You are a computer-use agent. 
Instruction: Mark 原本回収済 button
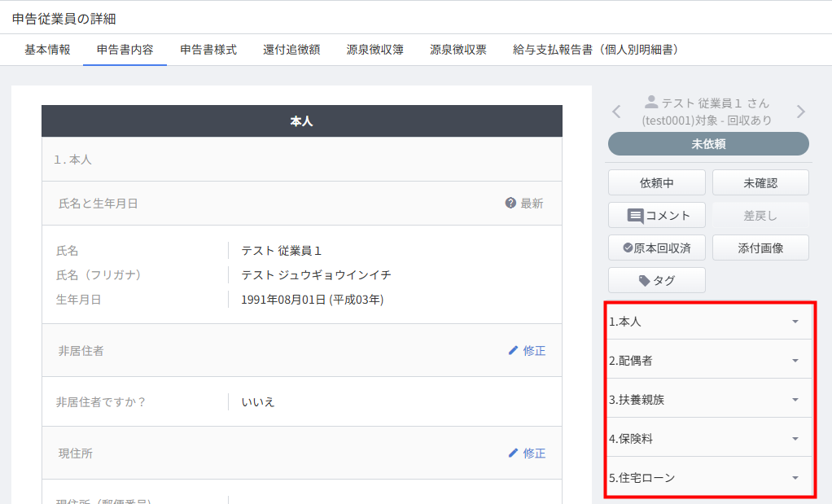pos(656,248)
